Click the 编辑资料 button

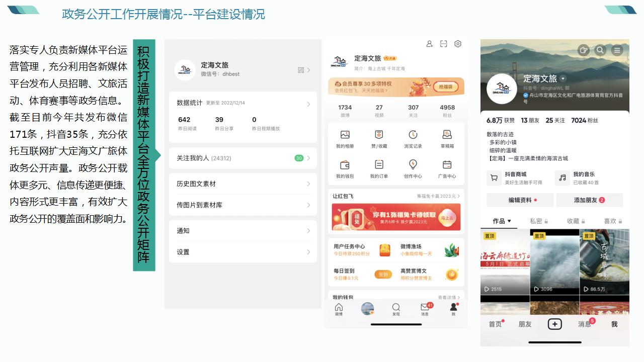coord(520,200)
